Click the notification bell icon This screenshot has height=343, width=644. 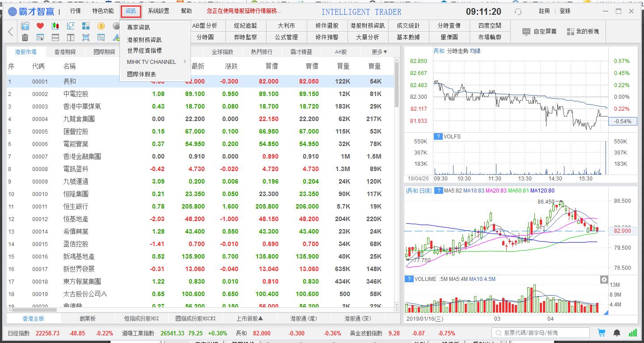click(617, 333)
